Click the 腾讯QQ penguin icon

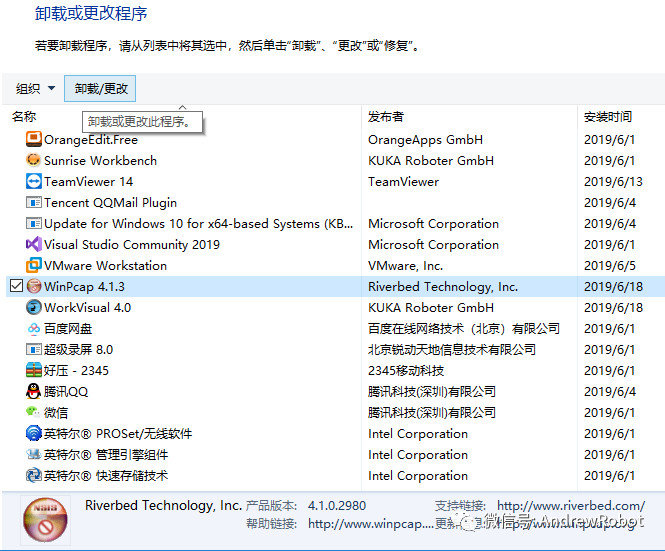pos(34,391)
